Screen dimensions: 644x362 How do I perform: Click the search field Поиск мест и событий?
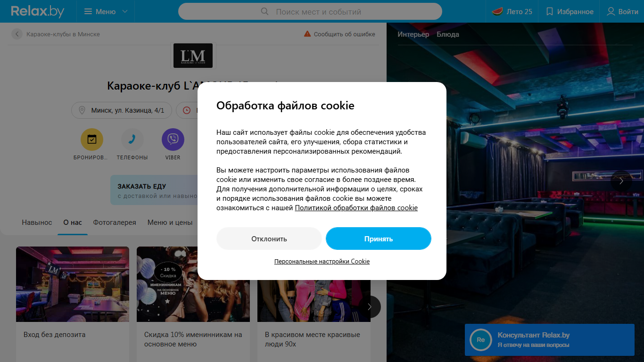pos(310,11)
